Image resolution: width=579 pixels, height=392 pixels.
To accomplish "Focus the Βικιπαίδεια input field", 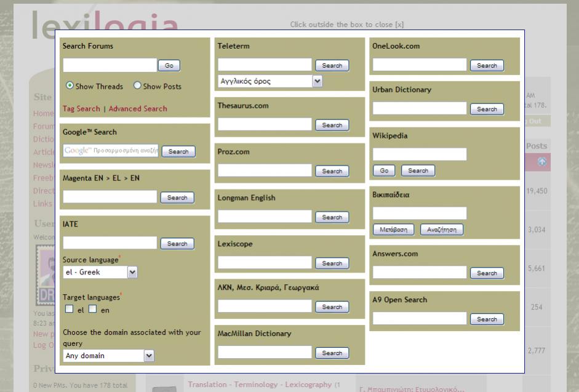I will [420, 213].
